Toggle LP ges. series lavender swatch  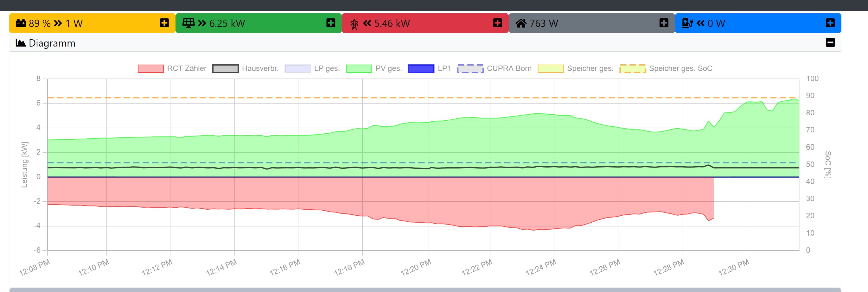[x=297, y=69]
